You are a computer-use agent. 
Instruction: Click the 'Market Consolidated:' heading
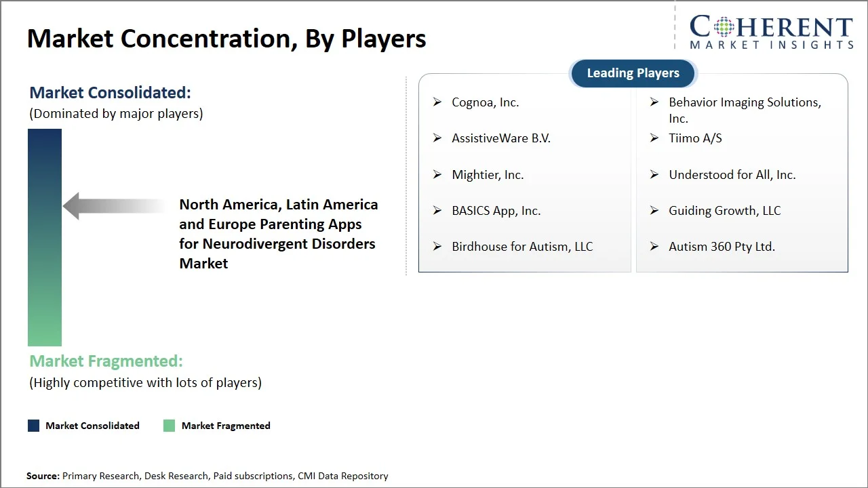[x=110, y=92]
